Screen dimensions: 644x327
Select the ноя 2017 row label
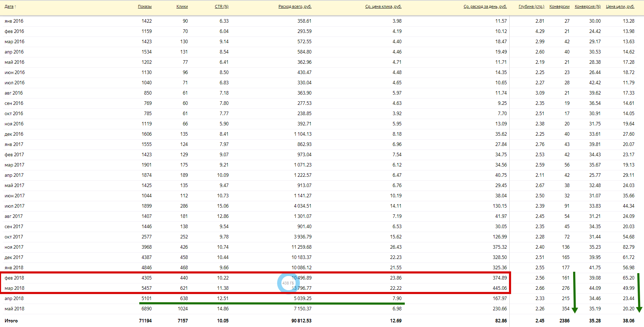(14, 247)
